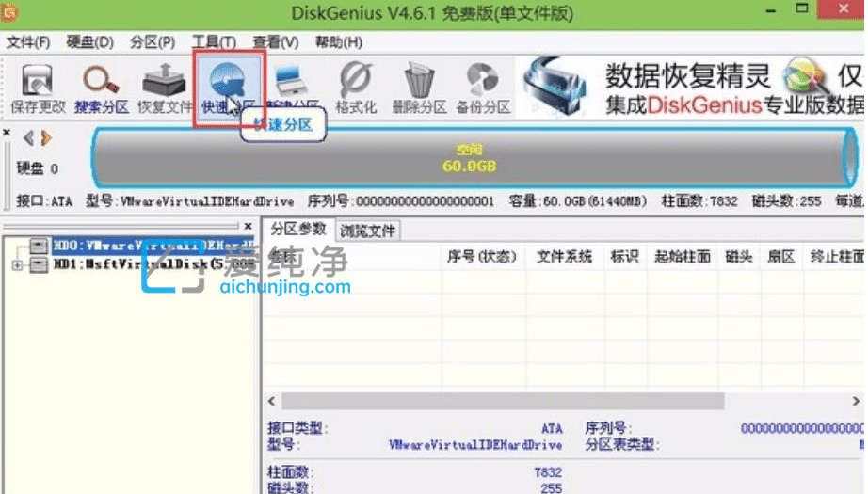Screen dimensions: 868x494
Task: Open the 工具(T) menu
Action: coord(214,42)
